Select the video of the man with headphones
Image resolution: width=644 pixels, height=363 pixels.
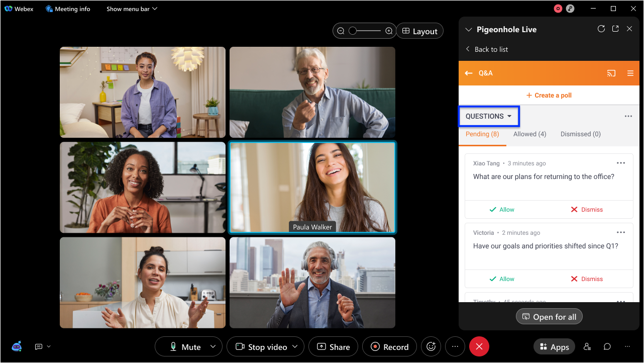click(x=312, y=283)
